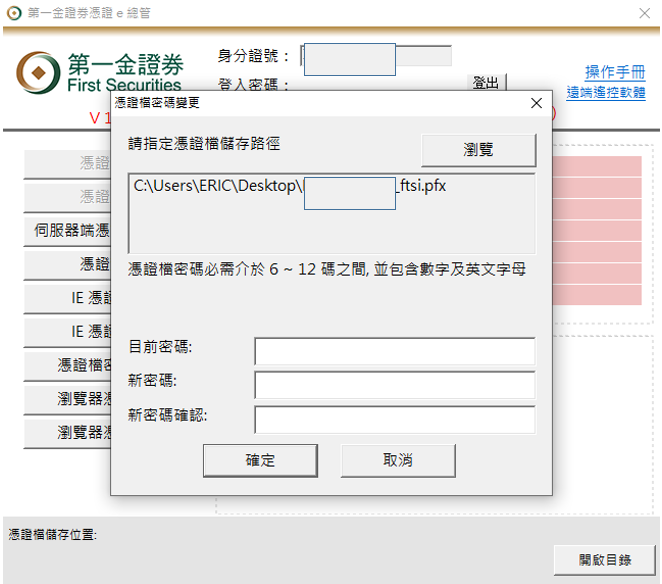Close the 憑證檔密碼變更 dialog
This screenshot has height=584, width=662.
pos(536,103)
